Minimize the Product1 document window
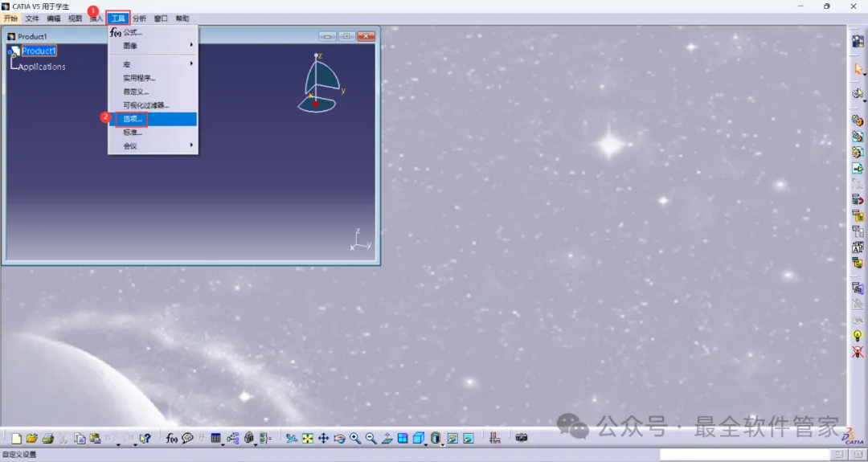The image size is (868, 462). coord(327,36)
